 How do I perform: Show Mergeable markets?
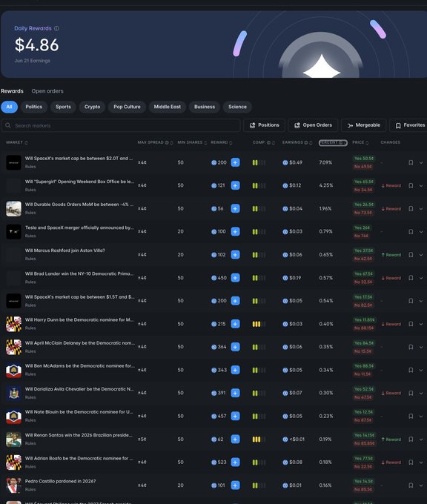pyautogui.click(x=364, y=125)
